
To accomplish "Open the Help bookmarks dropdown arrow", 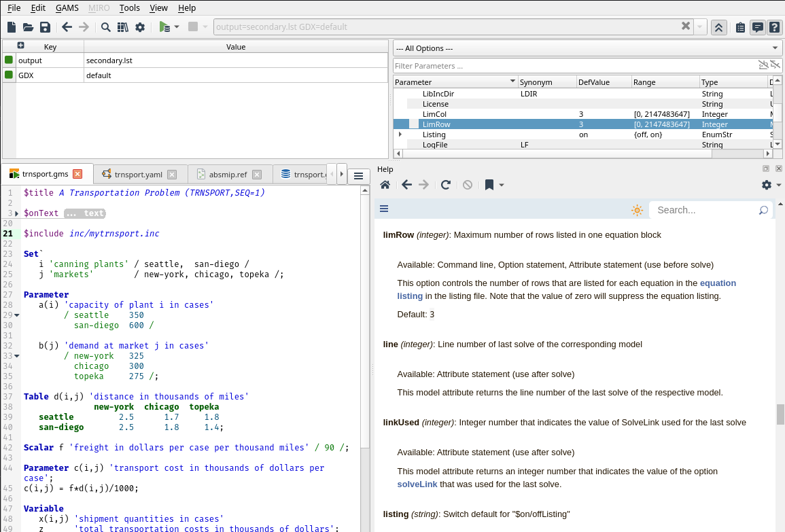I will [502, 185].
